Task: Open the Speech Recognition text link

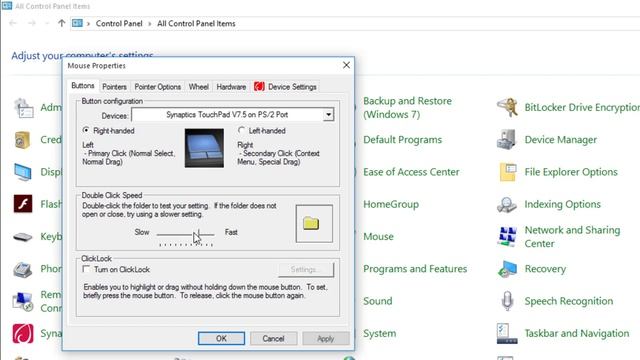Action: click(569, 301)
